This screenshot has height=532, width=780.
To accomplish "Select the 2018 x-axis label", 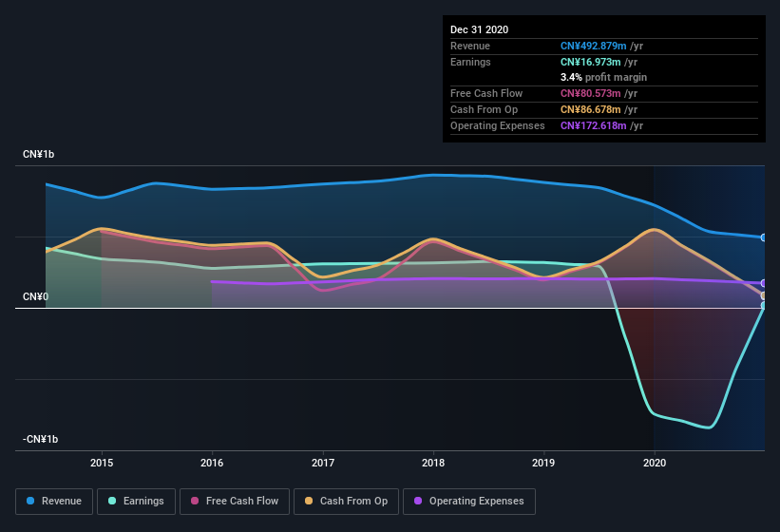I will point(433,463).
